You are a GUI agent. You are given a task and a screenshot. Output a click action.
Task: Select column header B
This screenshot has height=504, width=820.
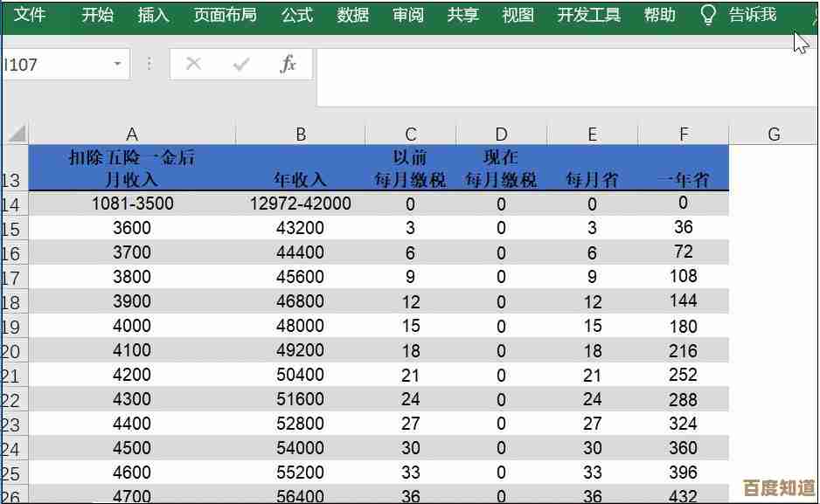click(301, 133)
